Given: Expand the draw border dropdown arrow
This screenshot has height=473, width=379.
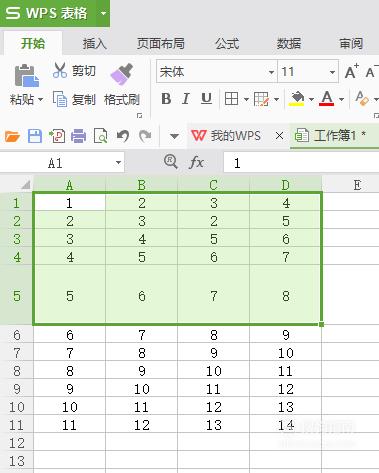Looking at the screenshot, I should coord(276,99).
